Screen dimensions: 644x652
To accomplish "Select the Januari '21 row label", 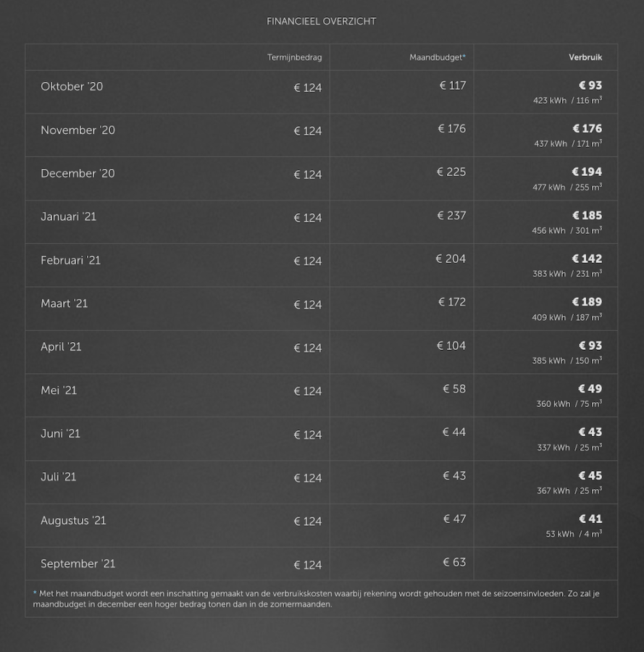I will pyautogui.click(x=68, y=217).
